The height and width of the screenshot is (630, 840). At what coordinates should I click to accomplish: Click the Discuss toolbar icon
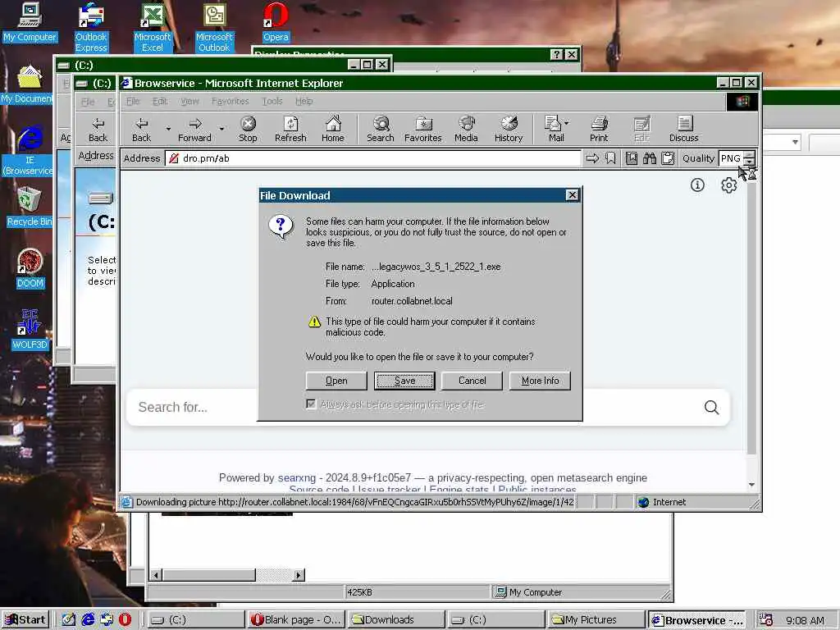click(x=683, y=129)
